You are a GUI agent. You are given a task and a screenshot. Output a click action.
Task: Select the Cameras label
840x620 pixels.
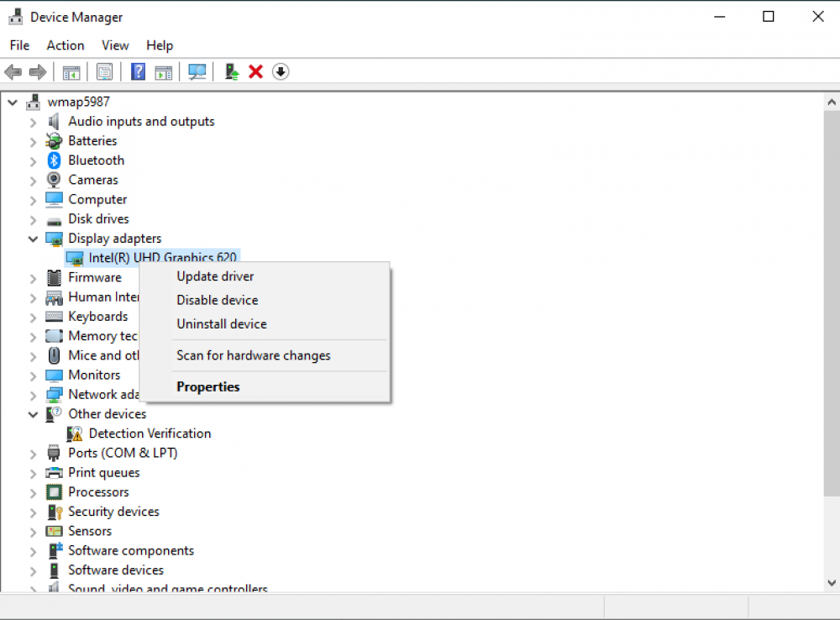coord(93,180)
